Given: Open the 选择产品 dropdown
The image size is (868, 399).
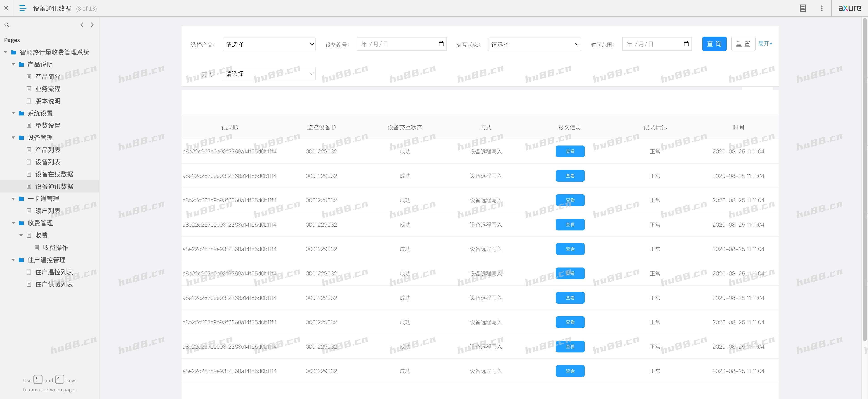Looking at the screenshot, I should pos(269,44).
